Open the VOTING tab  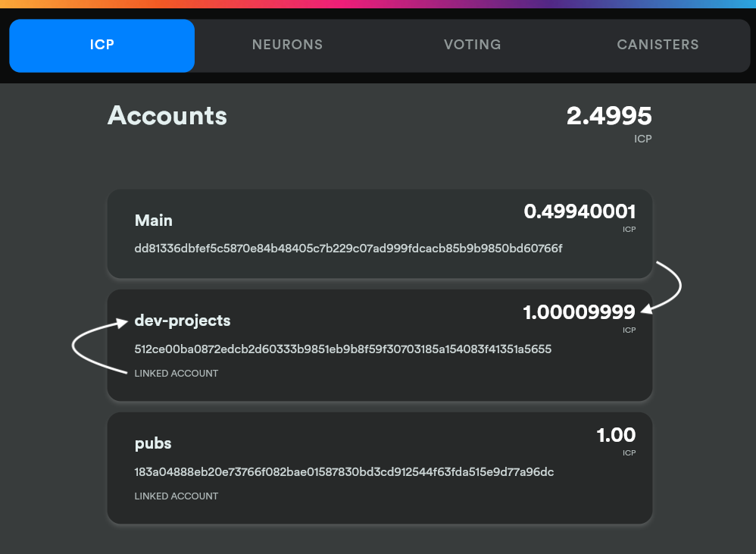pyautogui.click(x=472, y=45)
